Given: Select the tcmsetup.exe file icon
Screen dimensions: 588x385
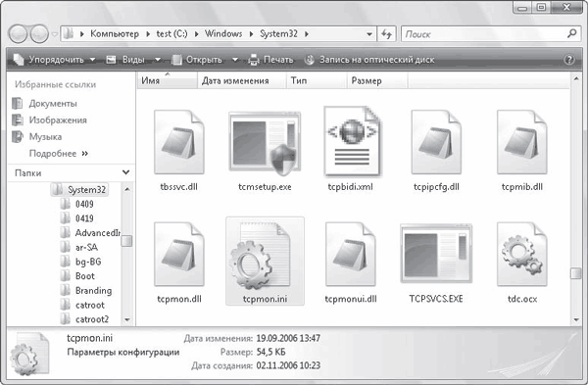Looking at the screenshot, I should click(265, 143).
